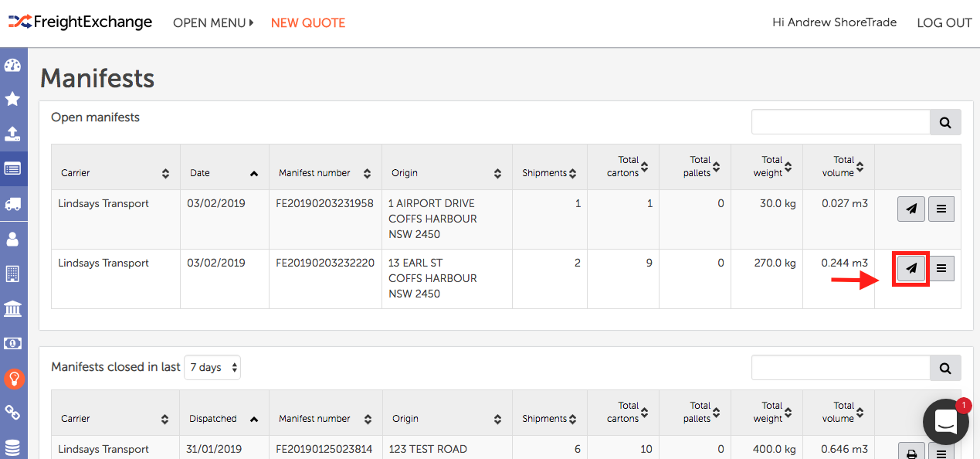The image size is (980, 459).
Task: Open the bank icon in sidebar
Action: [12, 309]
